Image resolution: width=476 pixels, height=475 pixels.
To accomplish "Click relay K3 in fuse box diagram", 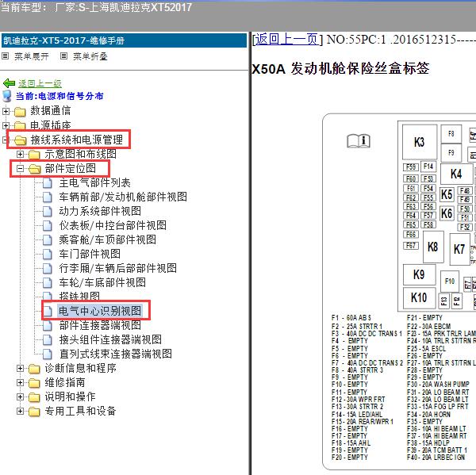I will click(x=419, y=142).
